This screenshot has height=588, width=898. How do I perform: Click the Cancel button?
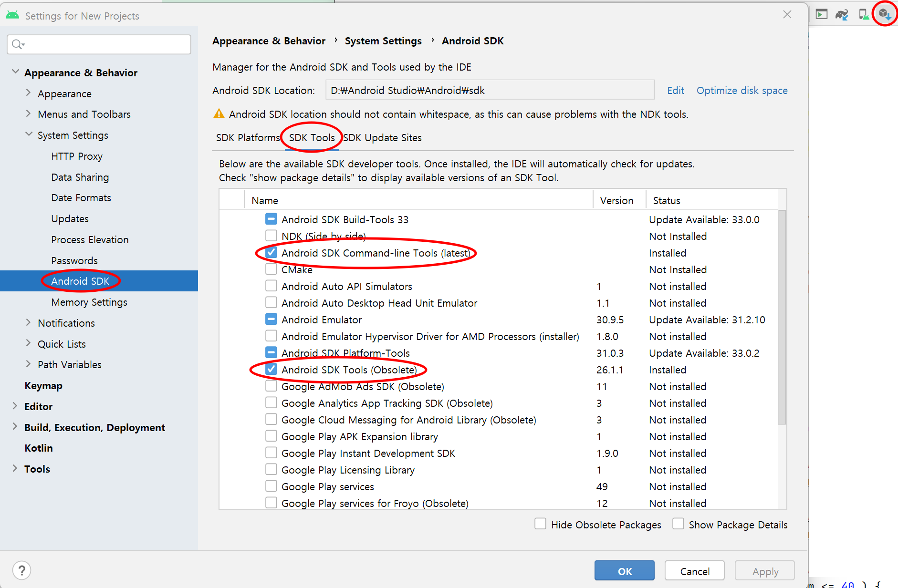[x=695, y=571]
